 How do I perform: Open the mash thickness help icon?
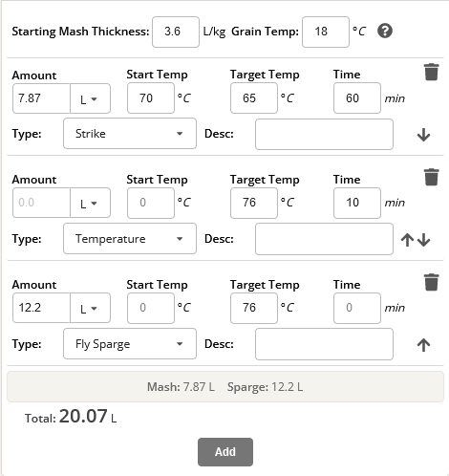pyautogui.click(x=385, y=32)
